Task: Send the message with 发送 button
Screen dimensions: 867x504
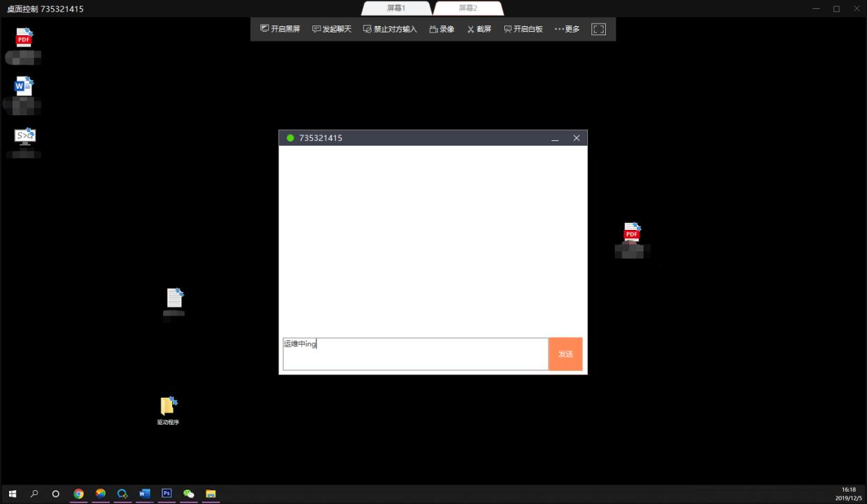Action: click(565, 354)
